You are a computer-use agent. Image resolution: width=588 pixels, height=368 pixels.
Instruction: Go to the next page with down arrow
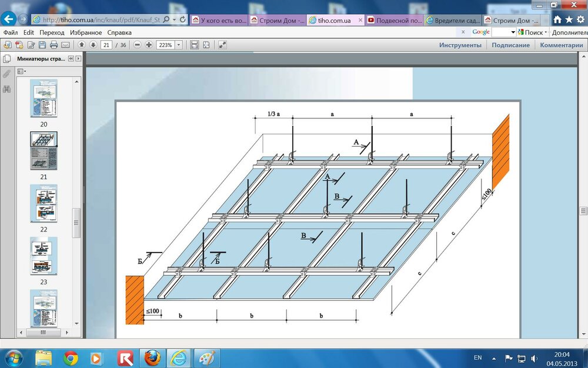click(93, 45)
